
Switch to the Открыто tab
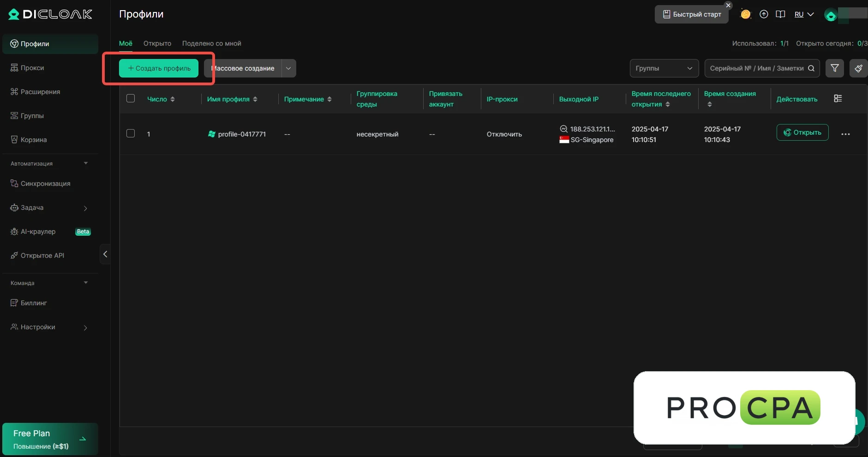[157, 43]
